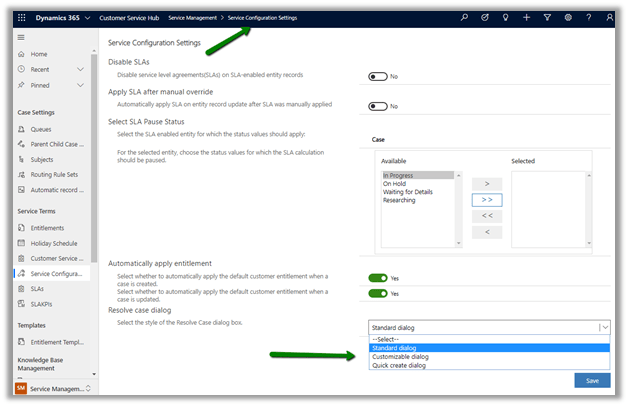Open the advanced find filter icon
Screen dimensions: 628x406
547,17
